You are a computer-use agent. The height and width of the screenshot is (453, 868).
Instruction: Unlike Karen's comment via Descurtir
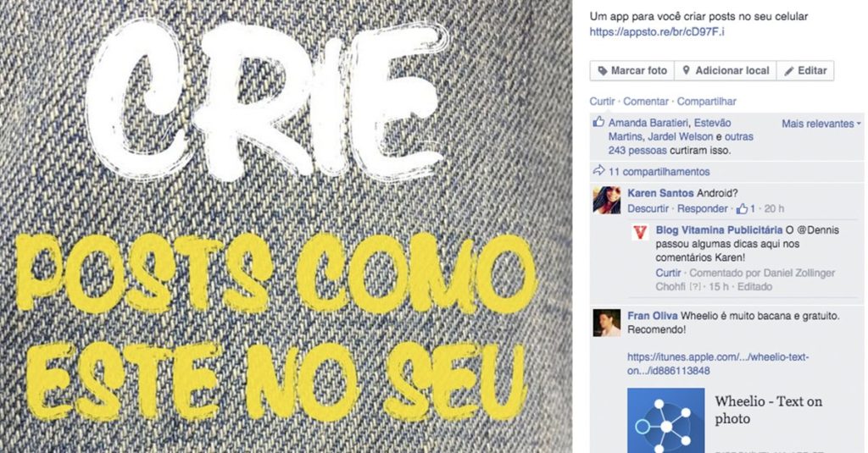click(648, 208)
